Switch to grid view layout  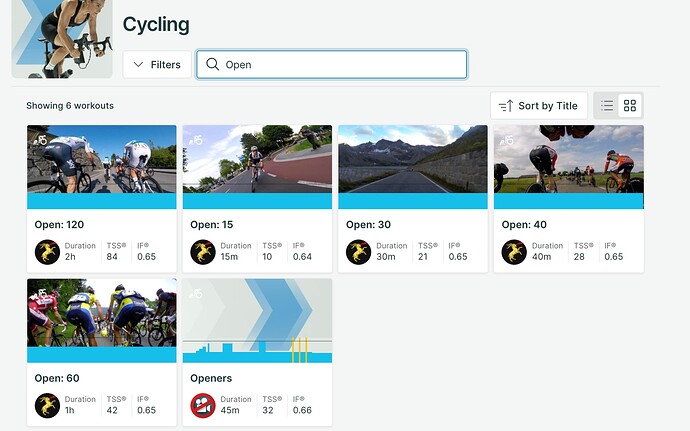pyautogui.click(x=630, y=105)
